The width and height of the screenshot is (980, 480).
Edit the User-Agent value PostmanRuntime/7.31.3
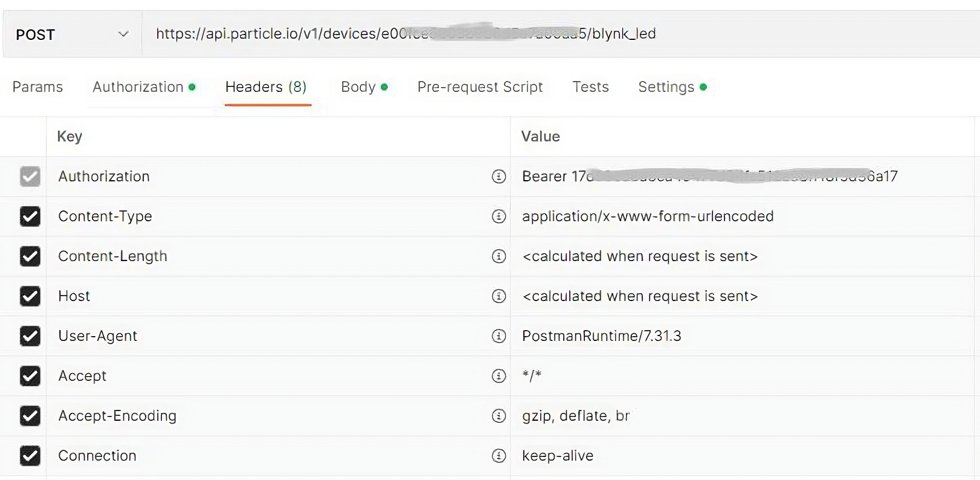coord(602,336)
